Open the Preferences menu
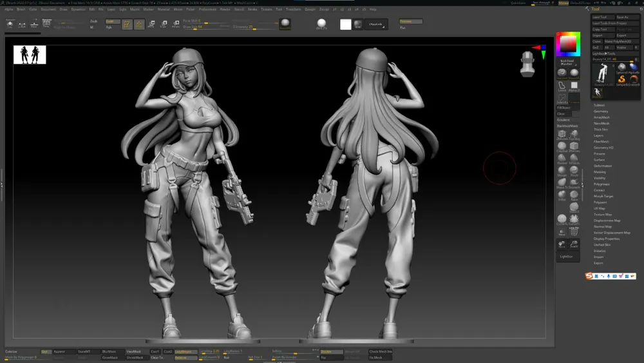The image size is (644, 363). (207, 9)
